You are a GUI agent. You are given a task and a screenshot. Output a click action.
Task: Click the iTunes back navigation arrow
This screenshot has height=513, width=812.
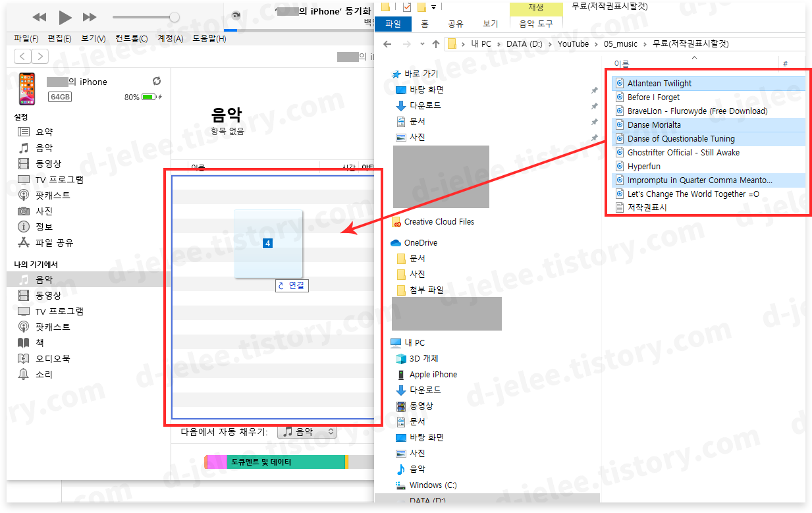click(x=23, y=57)
